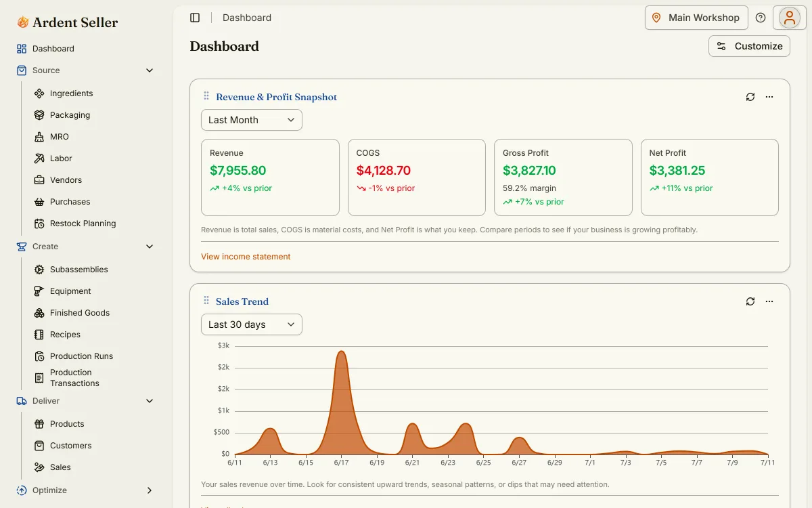Click the MRO icon in sidebar
Screen dimensions: 812x508
39,137
